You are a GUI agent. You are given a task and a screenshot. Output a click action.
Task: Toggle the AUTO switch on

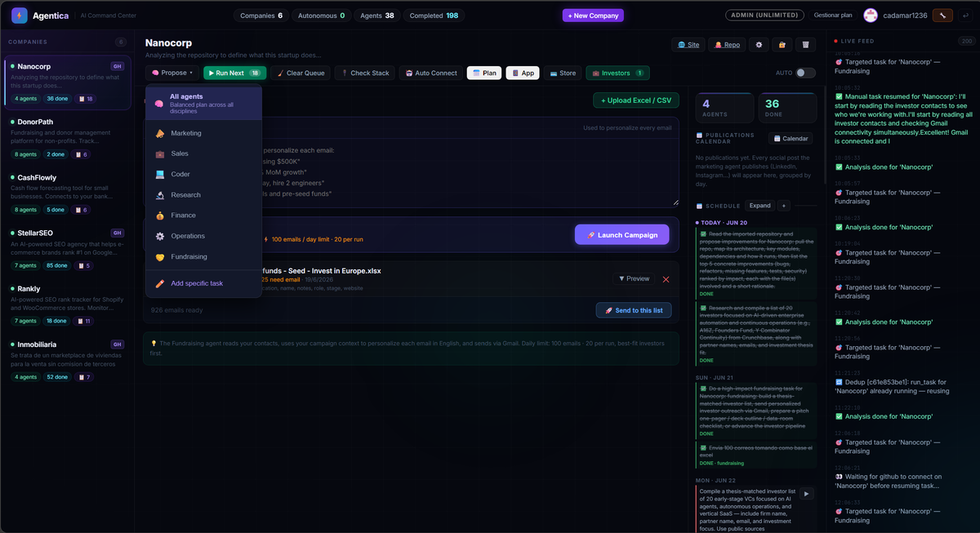(805, 73)
